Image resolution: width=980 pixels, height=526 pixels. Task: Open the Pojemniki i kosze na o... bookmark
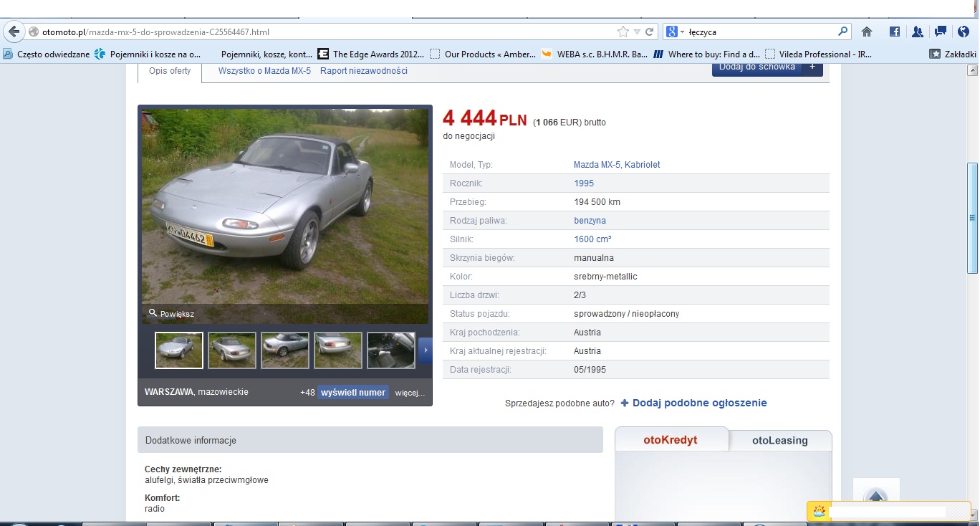(148, 54)
